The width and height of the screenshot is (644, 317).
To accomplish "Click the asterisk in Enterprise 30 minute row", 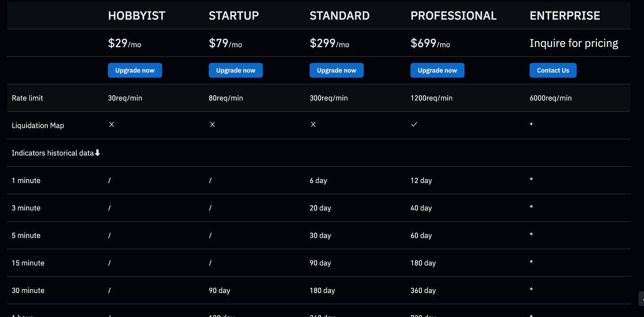I will pos(531,290).
